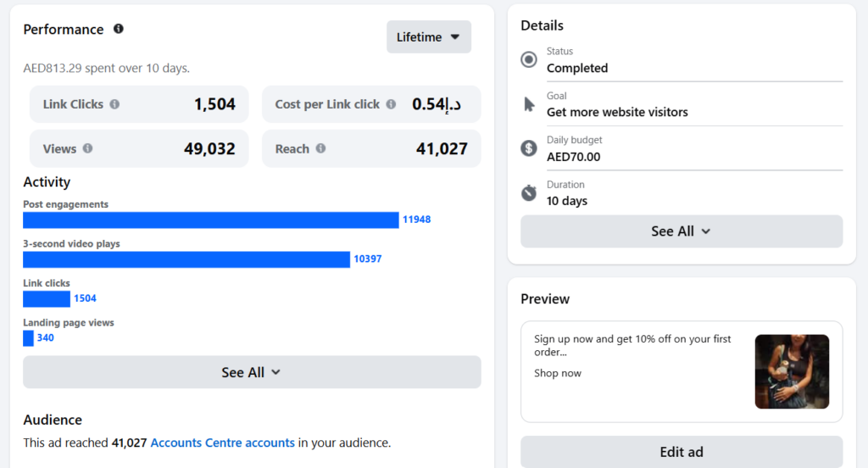The height and width of the screenshot is (468, 868).
Task: Click the Post engagements bar
Action: click(210, 220)
